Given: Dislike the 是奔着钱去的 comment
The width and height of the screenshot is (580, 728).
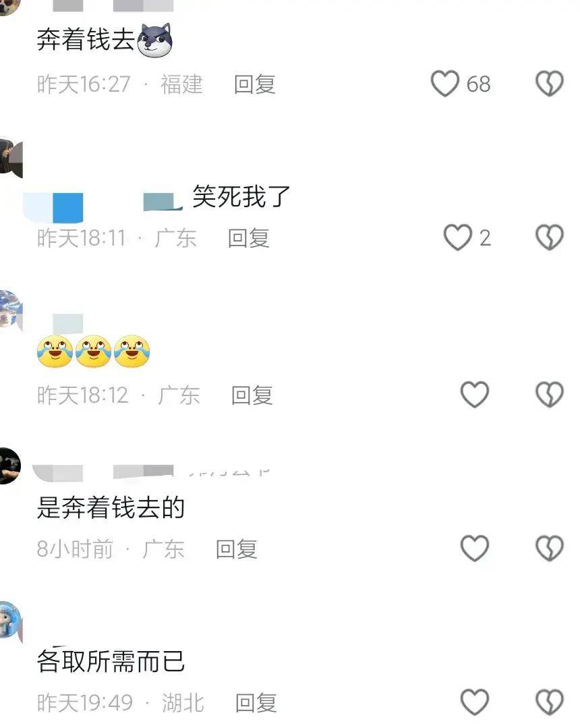Looking at the screenshot, I should (550, 549).
